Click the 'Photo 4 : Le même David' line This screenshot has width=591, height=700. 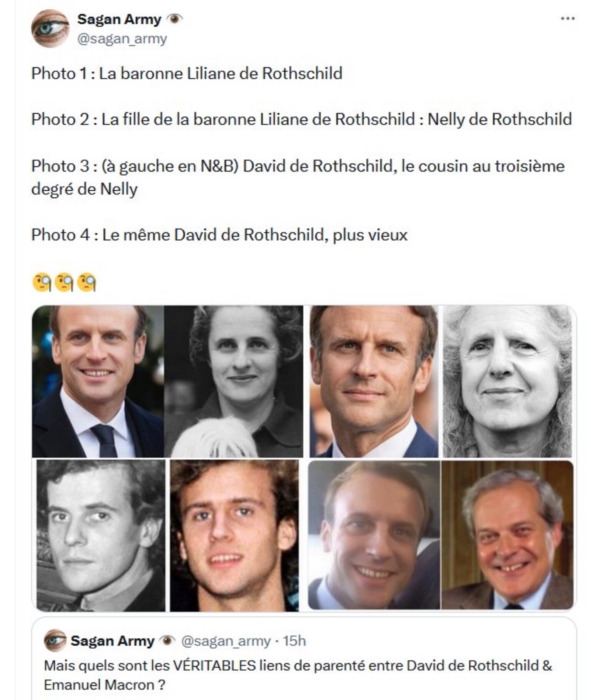(219, 234)
